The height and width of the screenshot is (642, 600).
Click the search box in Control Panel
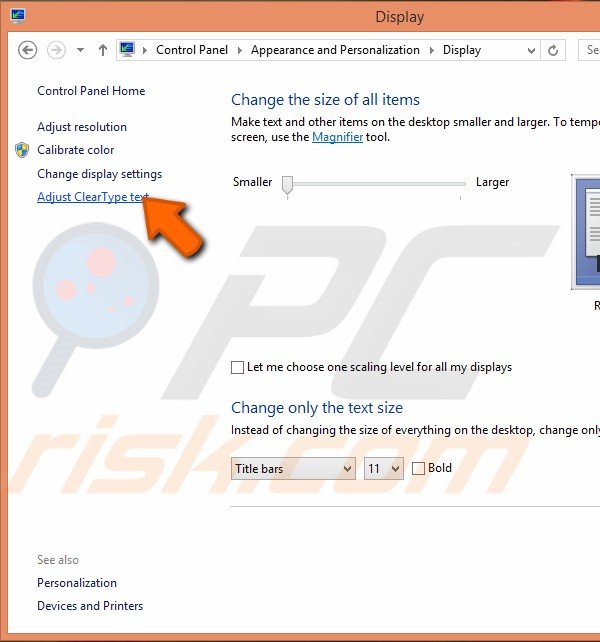point(589,50)
